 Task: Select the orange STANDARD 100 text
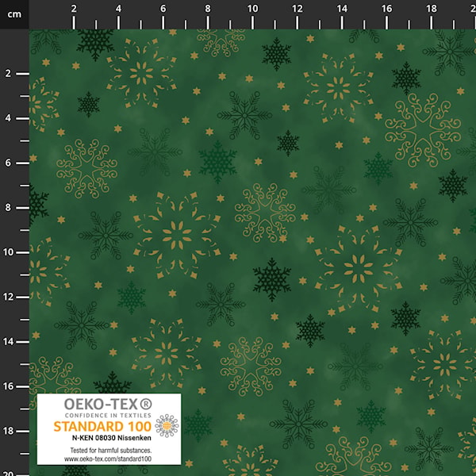click(x=102, y=426)
